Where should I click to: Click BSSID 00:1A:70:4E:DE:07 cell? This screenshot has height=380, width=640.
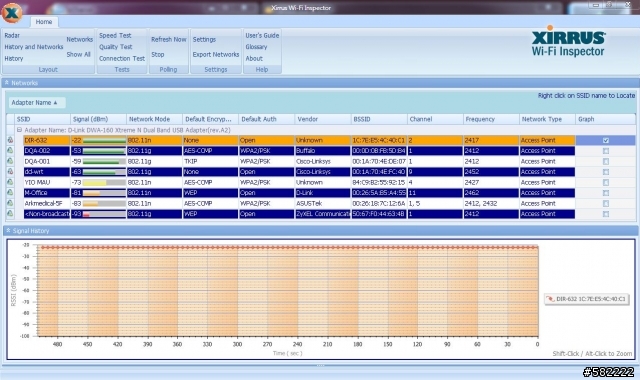379,161
